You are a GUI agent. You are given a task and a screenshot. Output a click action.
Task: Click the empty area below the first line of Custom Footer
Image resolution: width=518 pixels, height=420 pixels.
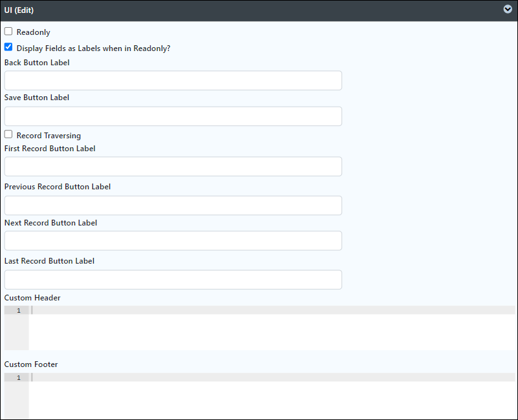pyautogui.click(x=272, y=400)
